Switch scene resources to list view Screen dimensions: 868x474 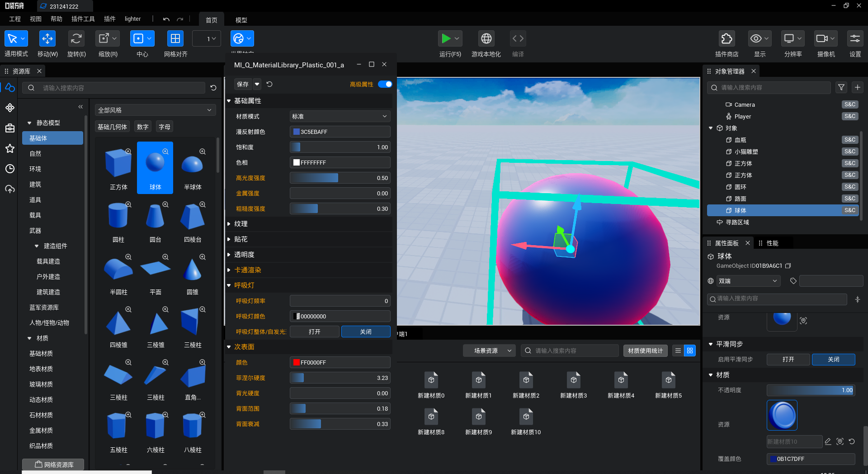pos(678,351)
